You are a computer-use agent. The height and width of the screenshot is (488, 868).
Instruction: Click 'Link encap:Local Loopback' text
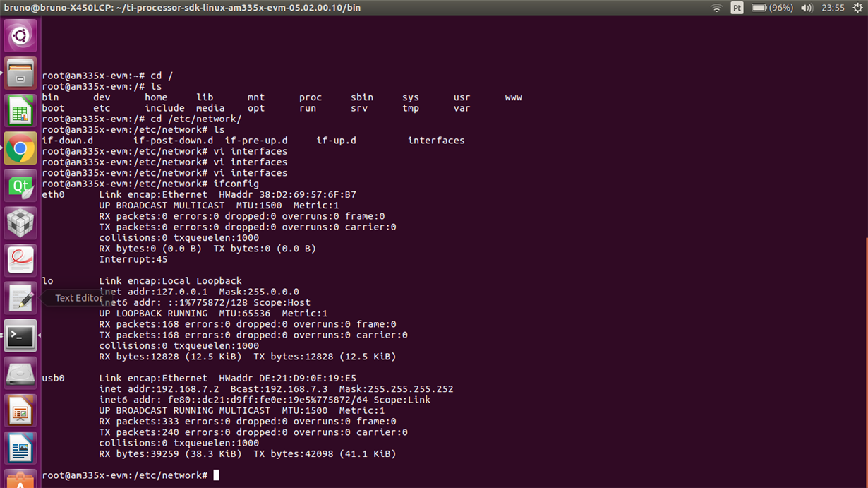170,280
